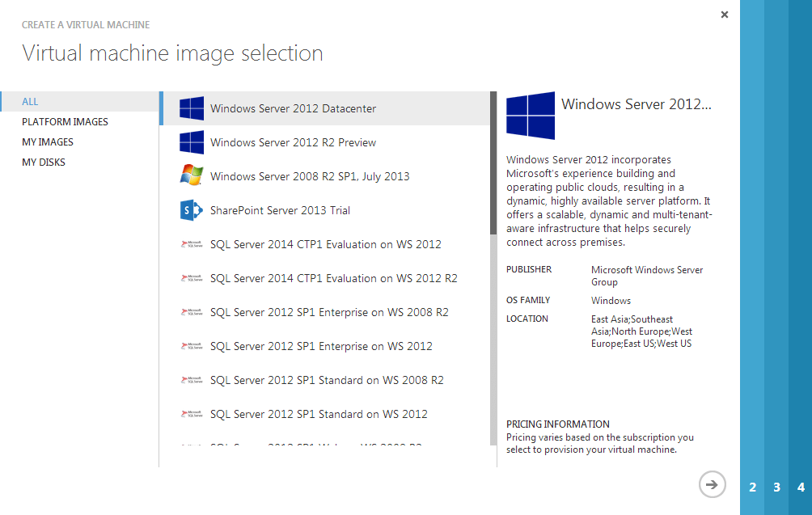This screenshot has height=515, width=812.
Task: Click the PRICING INFORMATION heading
Action: tap(558, 424)
